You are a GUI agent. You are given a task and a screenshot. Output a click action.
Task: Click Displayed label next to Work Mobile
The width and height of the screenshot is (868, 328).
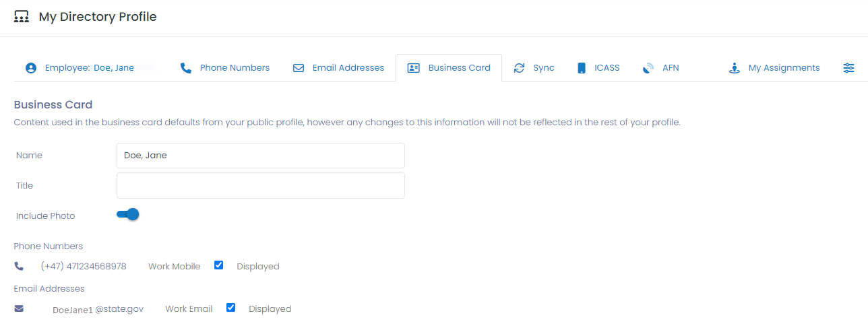point(258,267)
